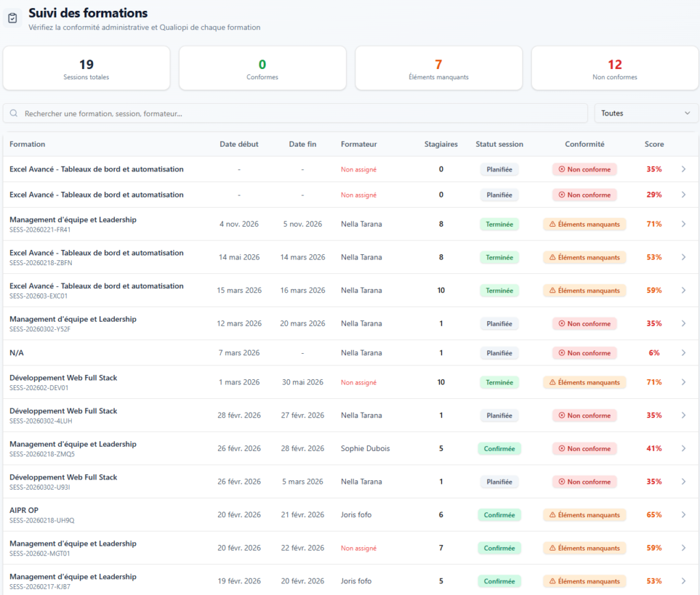
Task: Click Non assigné link for SESS-202602-MGT01
Action: (358, 548)
